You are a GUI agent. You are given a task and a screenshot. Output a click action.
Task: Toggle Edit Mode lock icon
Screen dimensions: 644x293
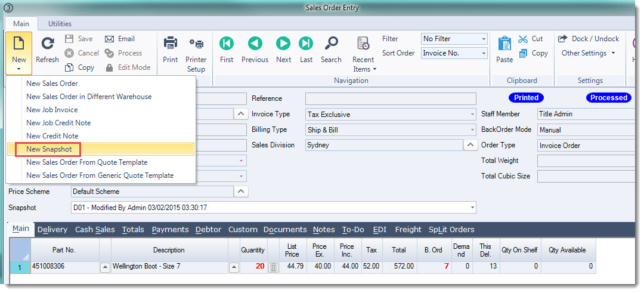coord(109,67)
